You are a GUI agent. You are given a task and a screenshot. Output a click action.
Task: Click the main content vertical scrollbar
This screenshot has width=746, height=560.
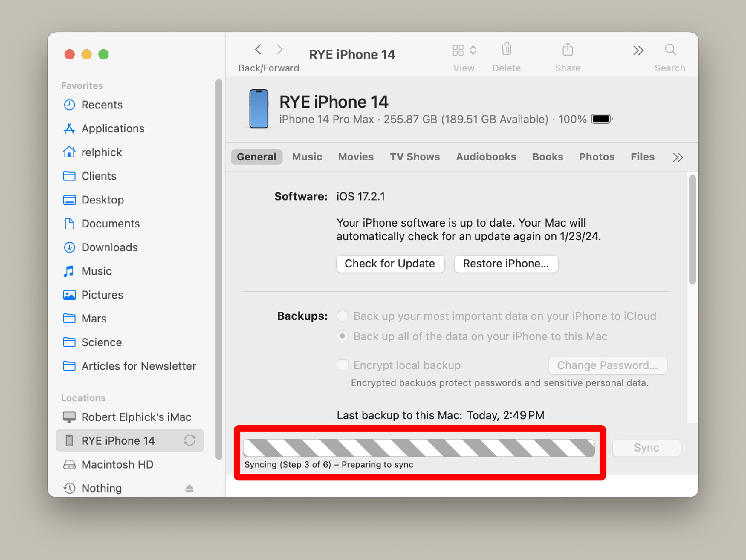pos(692,229)
